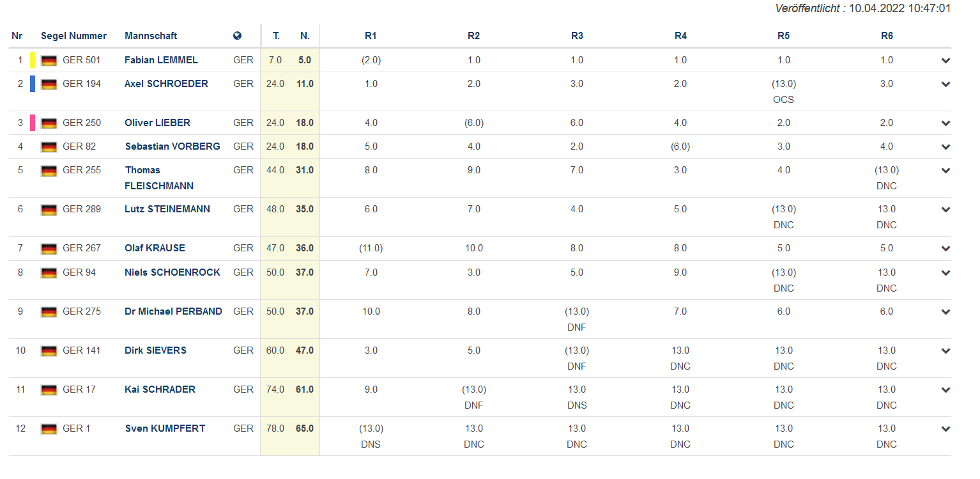Click the flag icon beside GER 194
Image resolution: width=980 pixels, height=479 pixels.
(x=49, y=84)
